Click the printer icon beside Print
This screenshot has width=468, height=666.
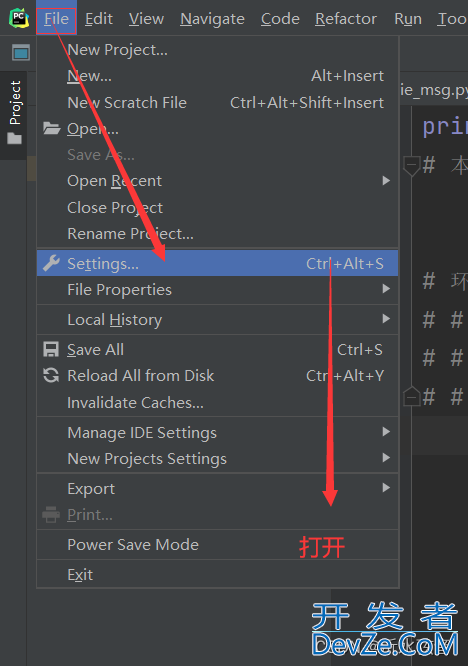51,514
